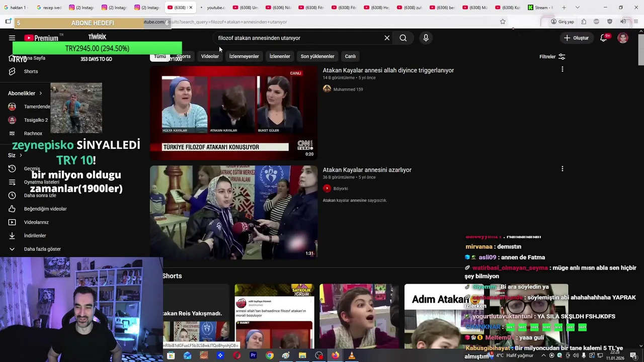Open 'Atakan Kayalar annesi allah diyince triggerlanıyor' title
The image size is (644, 362).
pyautogui.click(x=388, y=70)
